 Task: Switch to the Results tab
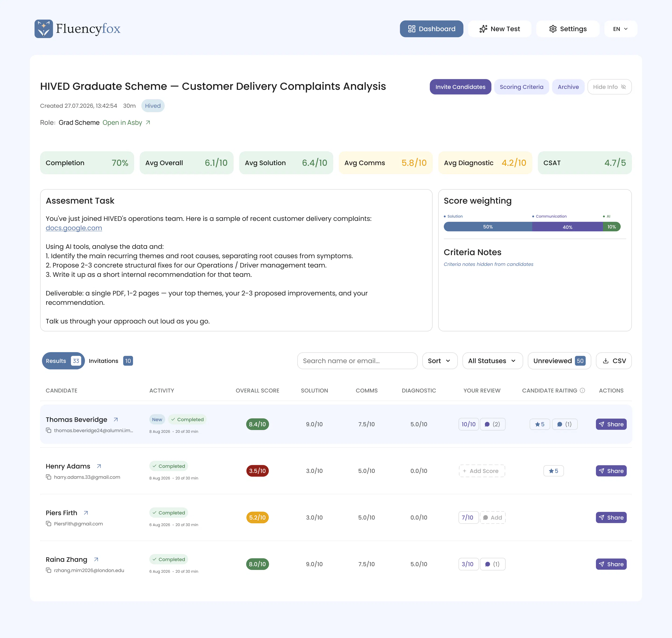click(63, 361)
